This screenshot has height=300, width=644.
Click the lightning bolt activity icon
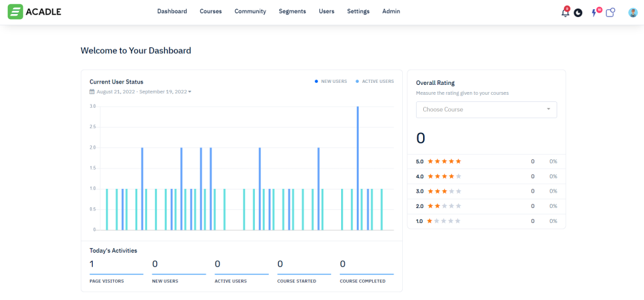coord(595,12)
